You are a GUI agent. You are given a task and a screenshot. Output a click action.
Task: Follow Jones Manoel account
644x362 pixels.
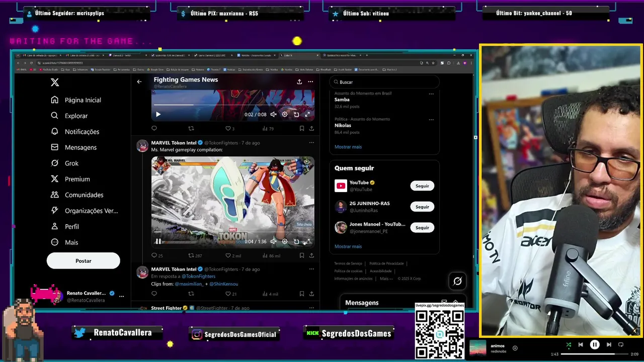pos(422,228)
